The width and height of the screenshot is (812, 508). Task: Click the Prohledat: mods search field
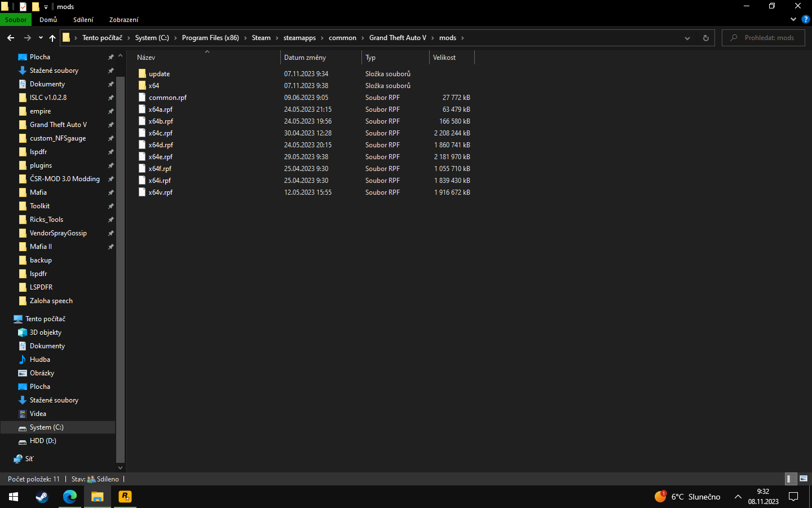763,38
